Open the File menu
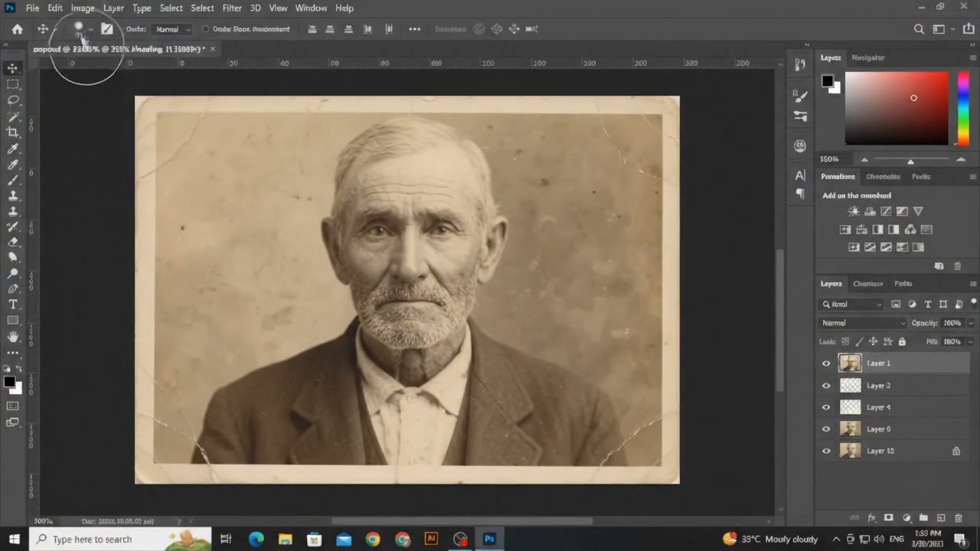The image size is (980, 551). (32, 8)
